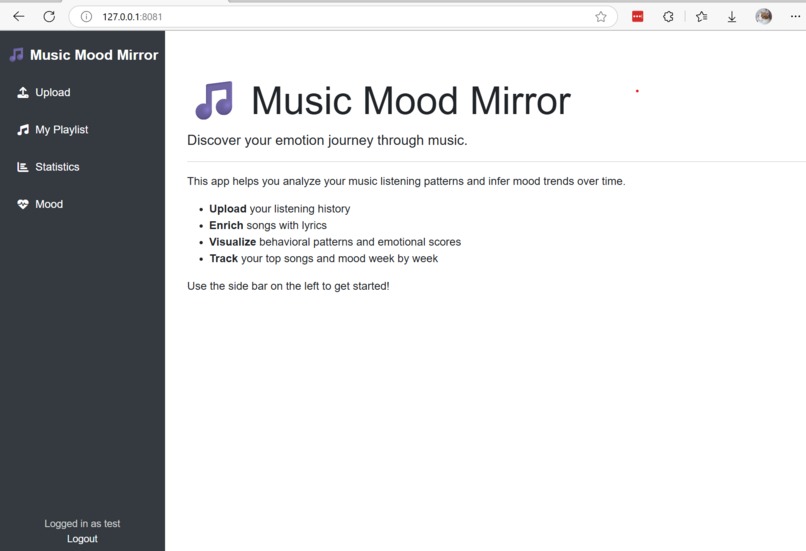Open browser settings three-dot menu
This screenshot has width=806, height=551.
pyautogui.click(x=795, y=17)
